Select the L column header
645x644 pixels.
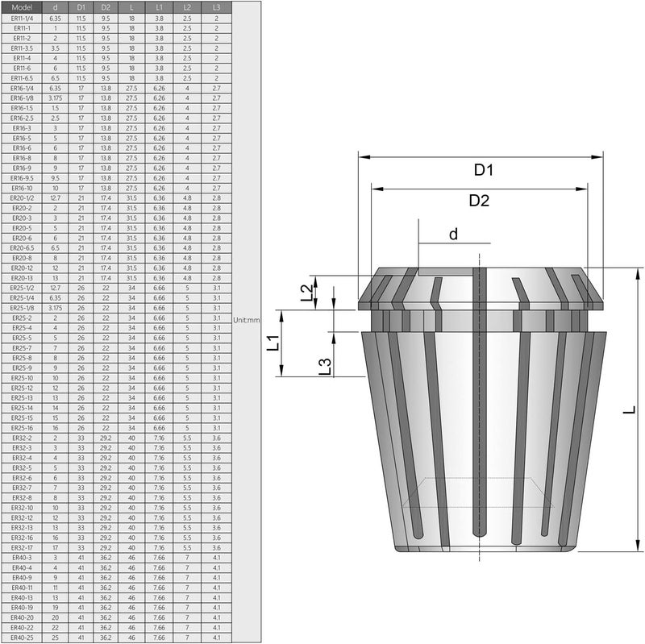point(131,6)
